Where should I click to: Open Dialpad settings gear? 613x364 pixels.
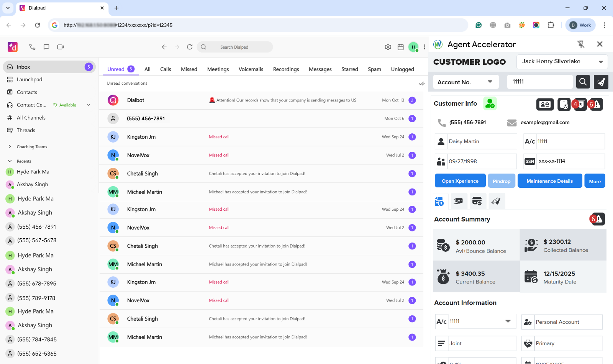tap(388, 47)
